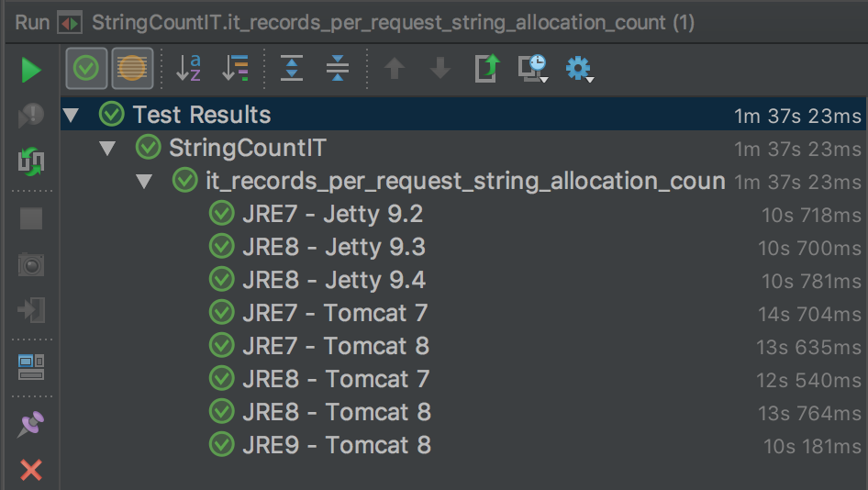Close the run panel with red X
The height and width of the screenshot is (490, 868).
[x=31, y=471]
